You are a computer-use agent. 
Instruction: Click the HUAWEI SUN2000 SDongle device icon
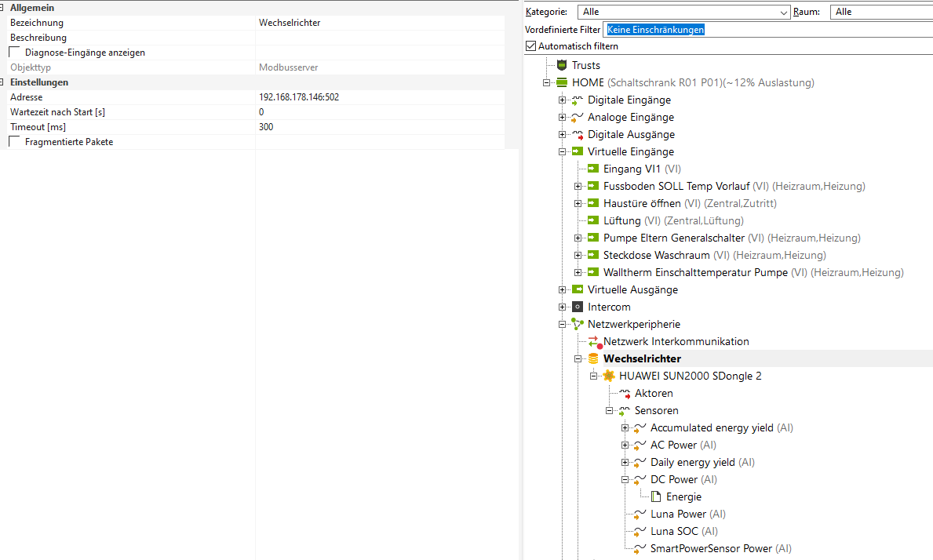tap(609, 376)
